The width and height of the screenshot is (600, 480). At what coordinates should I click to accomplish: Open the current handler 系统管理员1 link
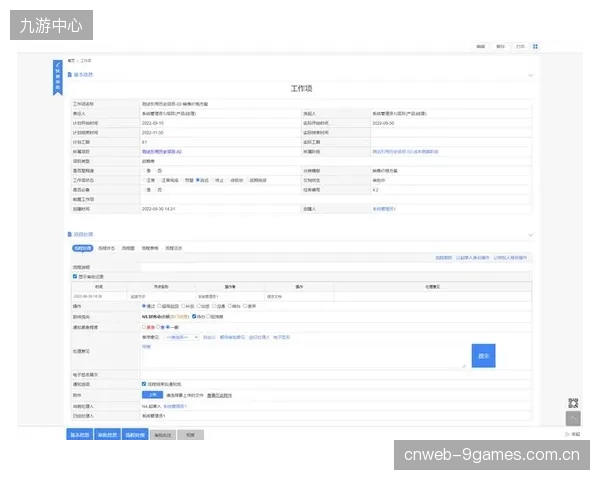pos(175,406)
